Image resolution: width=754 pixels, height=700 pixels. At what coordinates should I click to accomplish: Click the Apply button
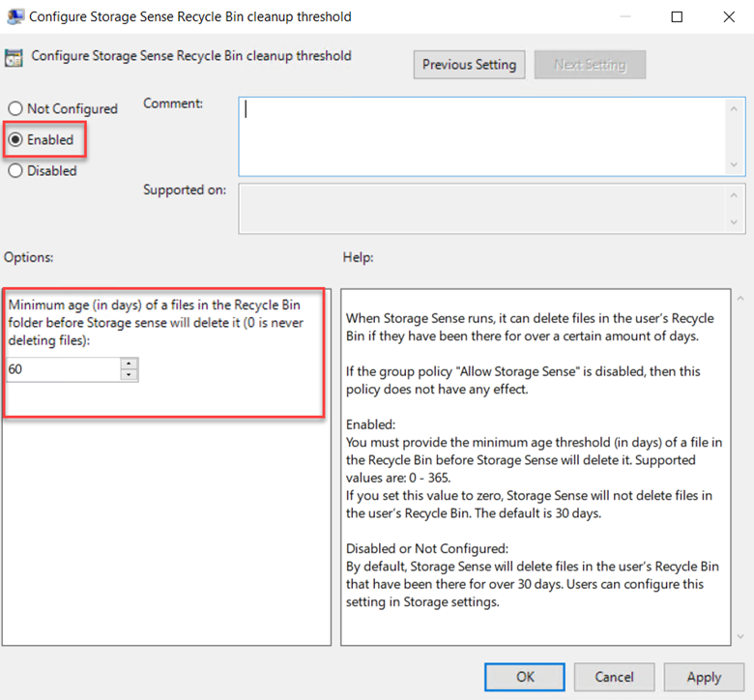tap(704, 677)
